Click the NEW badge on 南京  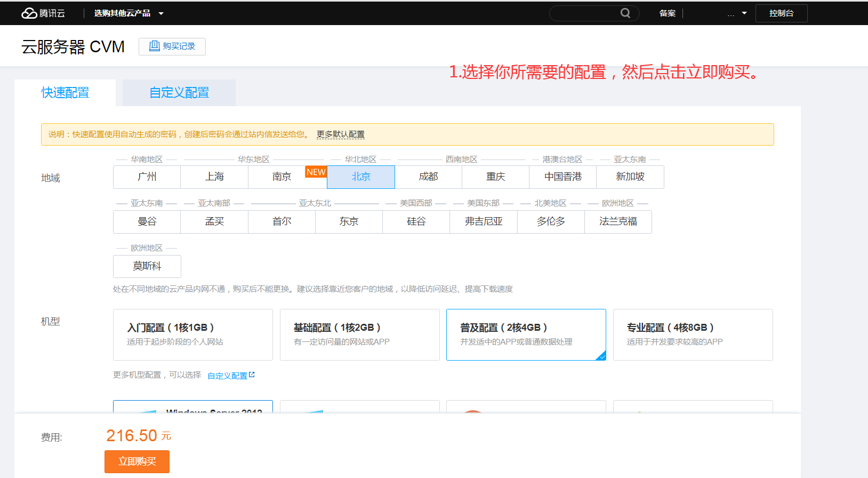point(316,172)
